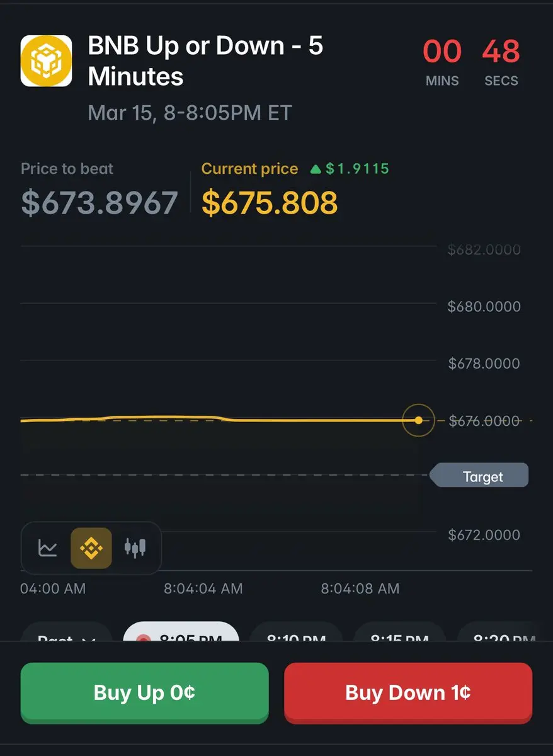Select the Binance-logo chart mode icon
The width and height of the screenshot is (553, 756).
(x=91, y=547)
